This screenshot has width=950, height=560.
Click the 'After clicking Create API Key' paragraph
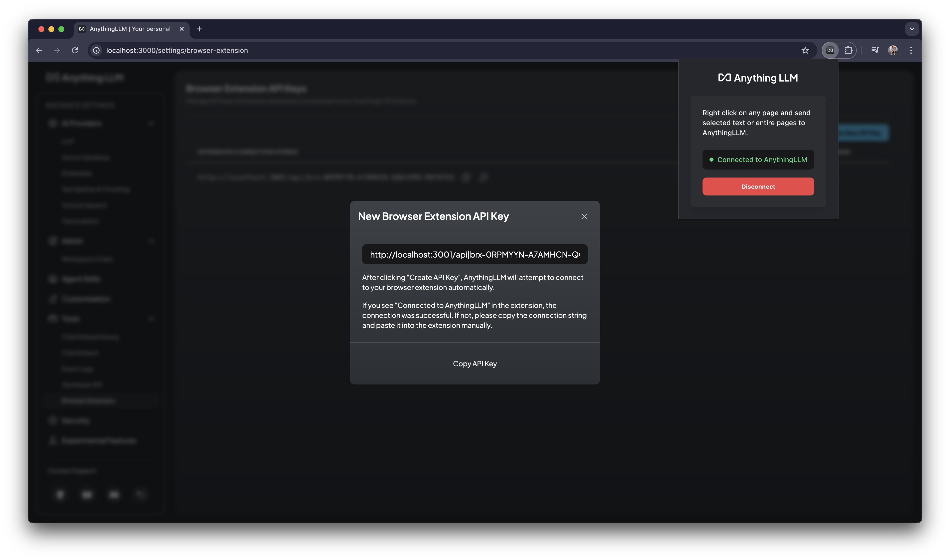[473, 282]
